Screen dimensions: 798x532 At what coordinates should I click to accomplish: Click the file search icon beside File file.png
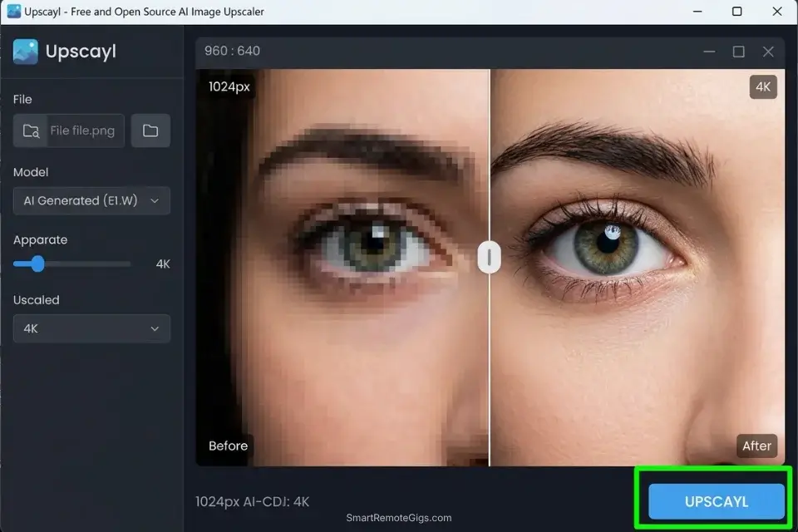(31, 131)
